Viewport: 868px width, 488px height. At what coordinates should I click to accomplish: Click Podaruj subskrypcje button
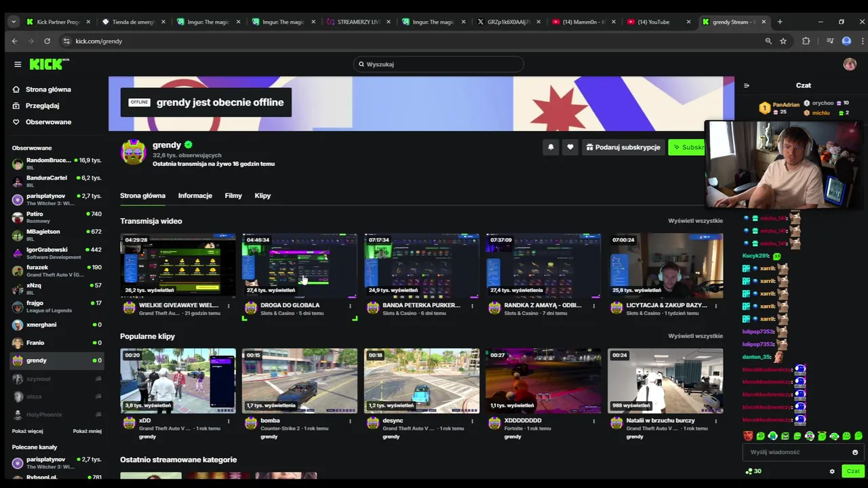(x=623, y=147)
